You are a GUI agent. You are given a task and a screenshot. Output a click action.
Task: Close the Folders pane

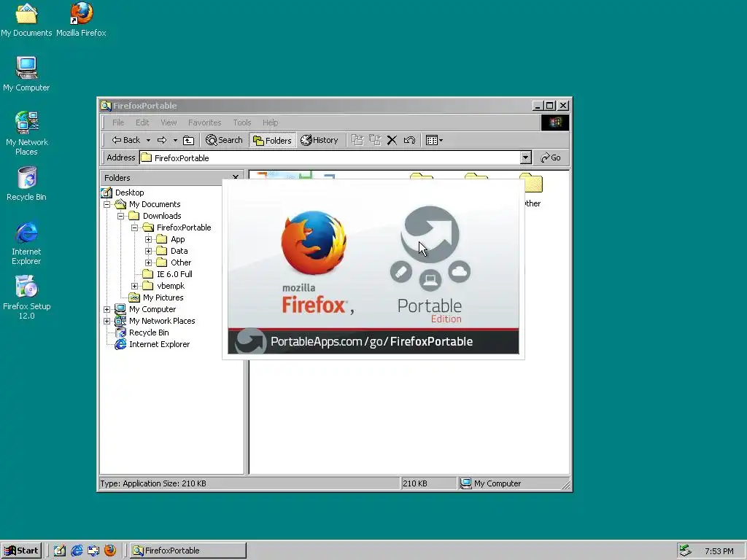(x=236, y=178)
